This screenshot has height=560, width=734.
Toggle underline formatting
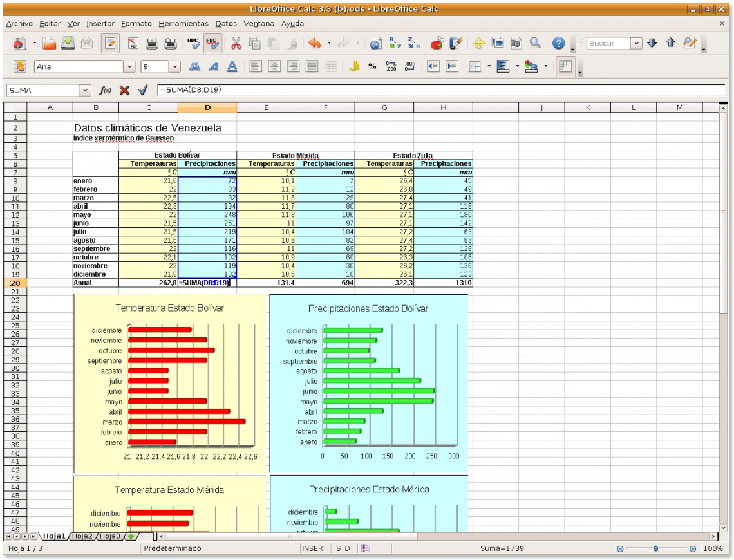point(232,66)
